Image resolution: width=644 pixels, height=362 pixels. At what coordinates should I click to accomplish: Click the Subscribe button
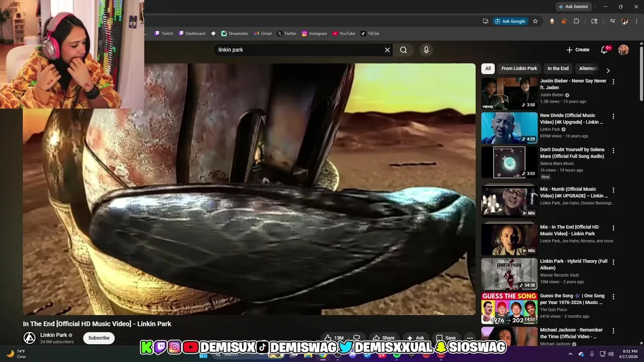99,338
